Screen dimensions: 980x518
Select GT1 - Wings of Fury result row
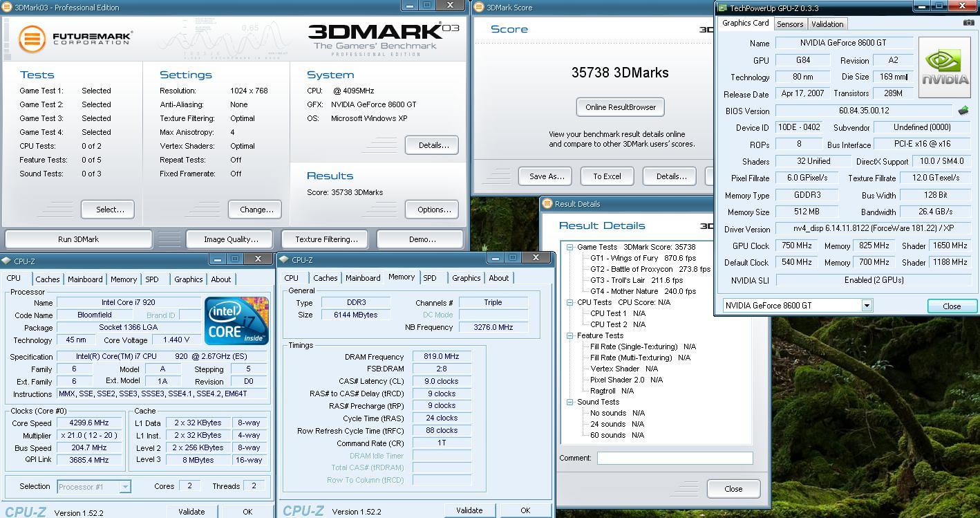tap(643, 258)
